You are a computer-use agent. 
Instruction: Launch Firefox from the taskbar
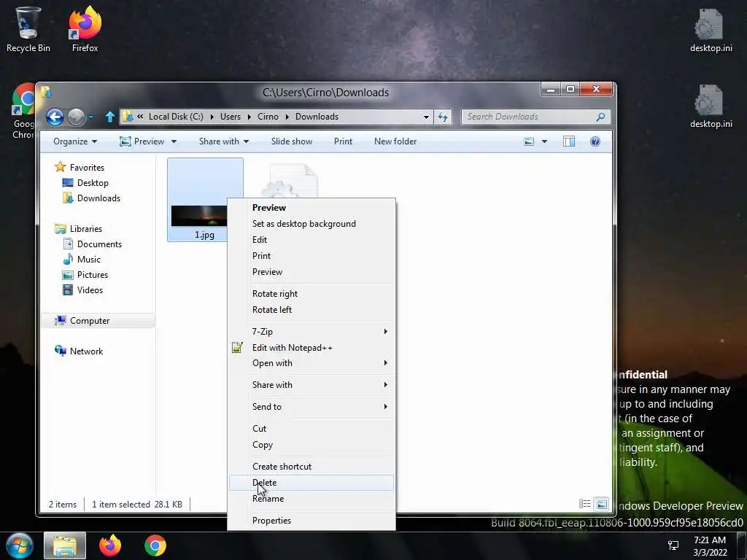pyautogui.click(x=110, y=545)
